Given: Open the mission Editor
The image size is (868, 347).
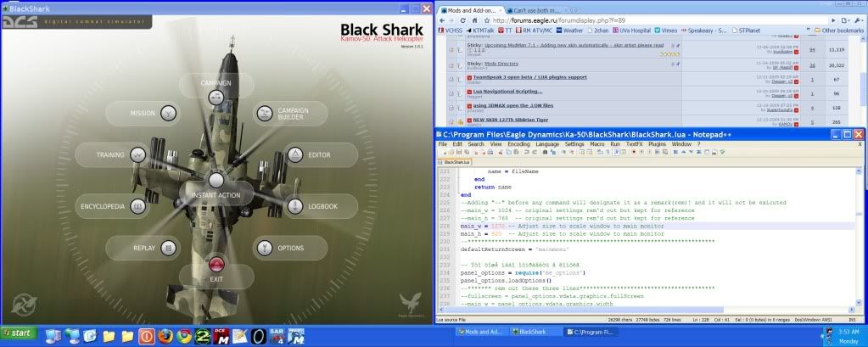Looking at the screenshot, I should click(321, 155).
